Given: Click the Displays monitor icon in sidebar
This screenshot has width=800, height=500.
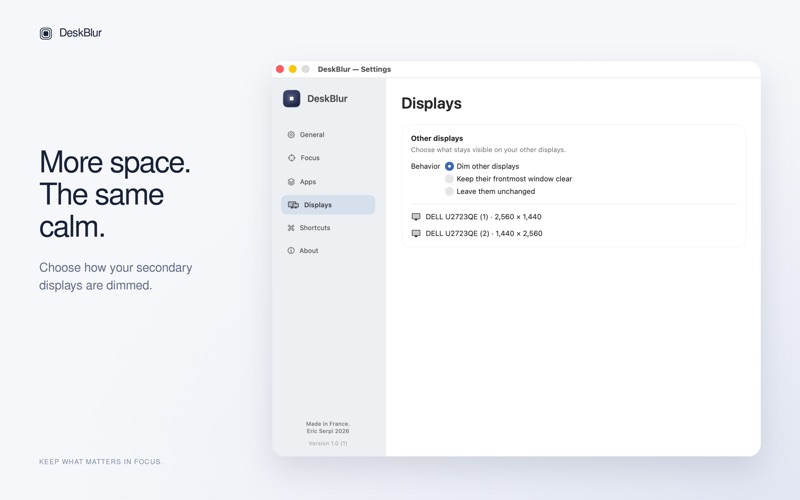Looking at the screenshot, I should tap(293, 205).
